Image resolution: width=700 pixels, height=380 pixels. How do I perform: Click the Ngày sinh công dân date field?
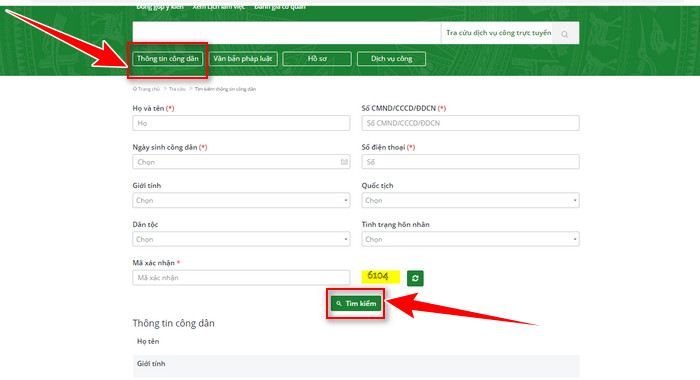pos(241,162)
